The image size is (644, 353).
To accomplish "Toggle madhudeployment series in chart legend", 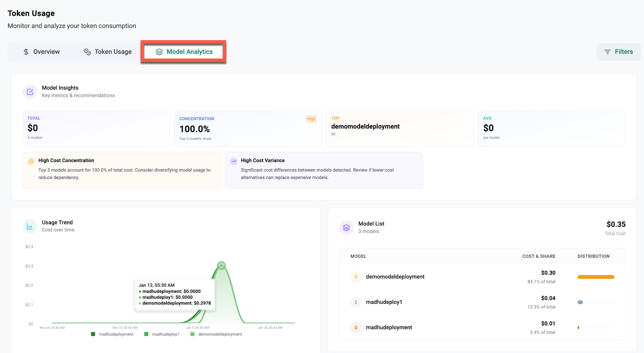I will [112, 334].
